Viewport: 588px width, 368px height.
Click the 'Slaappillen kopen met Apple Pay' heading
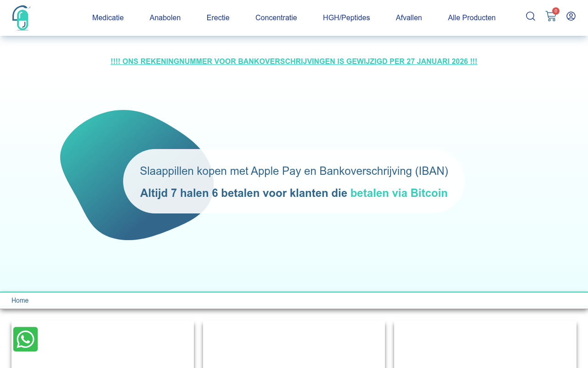[294, 171]
